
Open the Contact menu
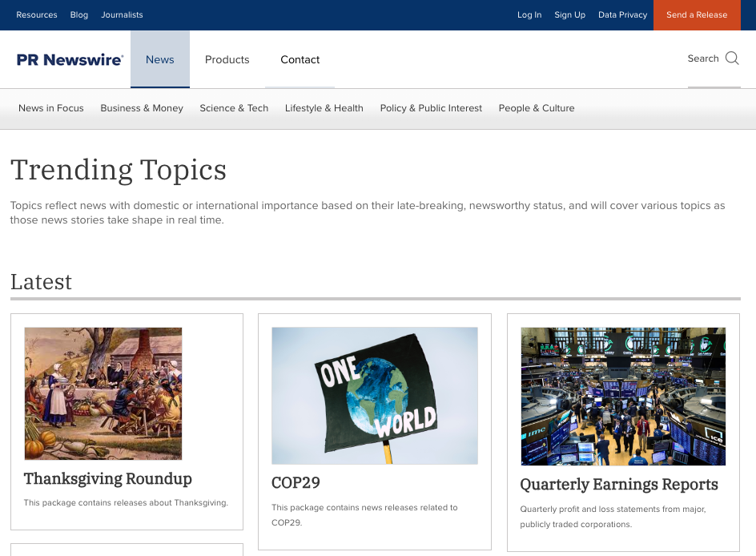pos(300,60)
